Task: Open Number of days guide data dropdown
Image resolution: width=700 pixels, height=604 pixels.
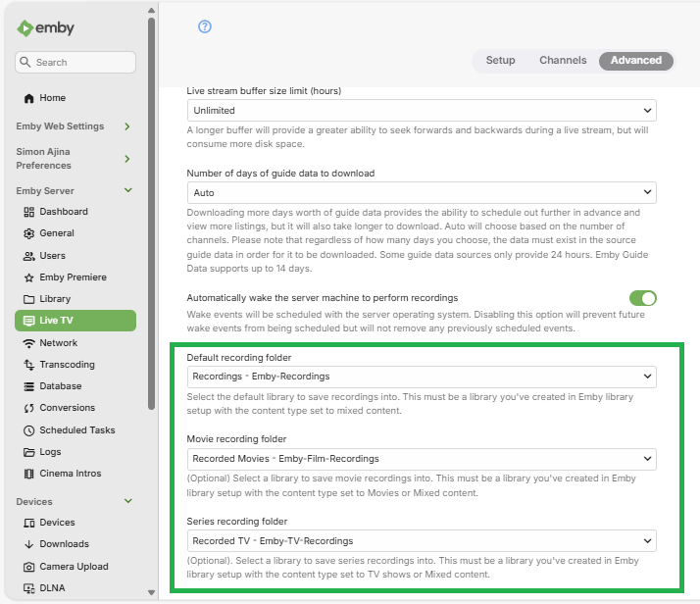Action: coord(422,192)
